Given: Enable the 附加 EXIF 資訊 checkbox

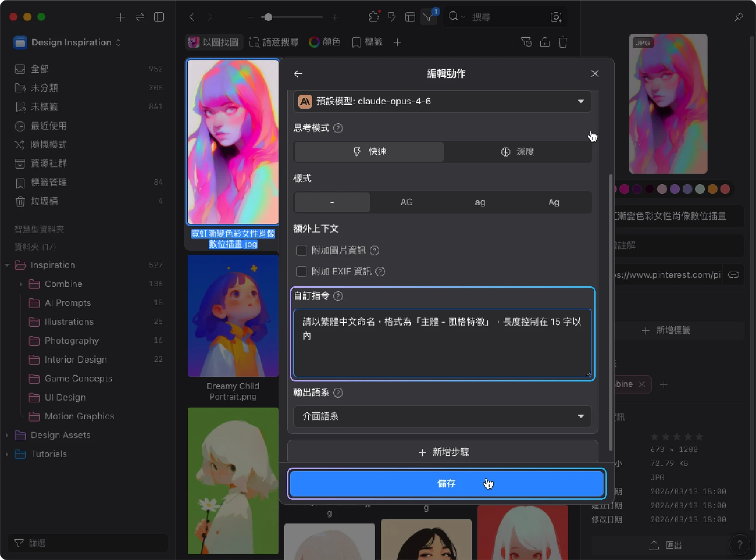Looking at the screenshot, I should (302, 272).
